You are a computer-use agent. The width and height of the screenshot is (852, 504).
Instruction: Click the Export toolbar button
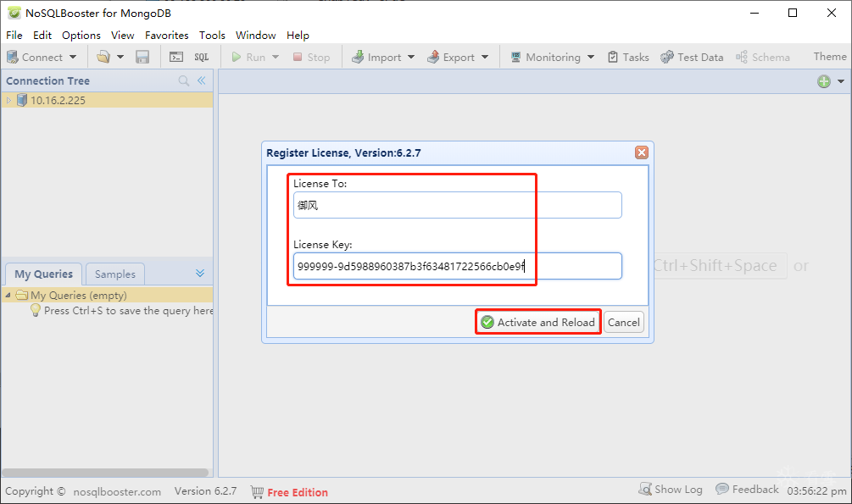tap(451, 57)
